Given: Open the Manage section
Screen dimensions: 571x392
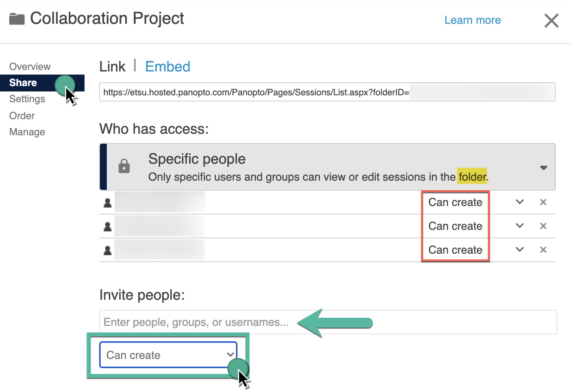Looking at the screenshot, I should [27, 132].
